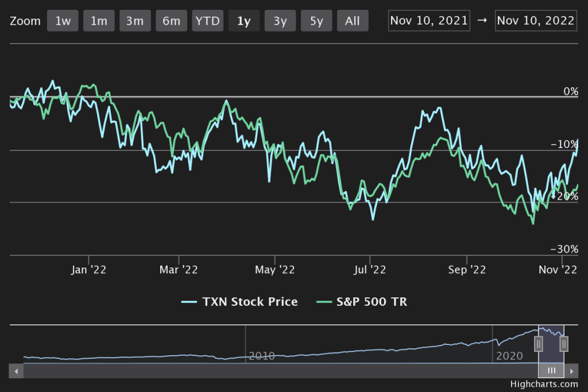Open the Highcharts.com credits link
This screenshot has height=392, width=588.
coord(543,385)
